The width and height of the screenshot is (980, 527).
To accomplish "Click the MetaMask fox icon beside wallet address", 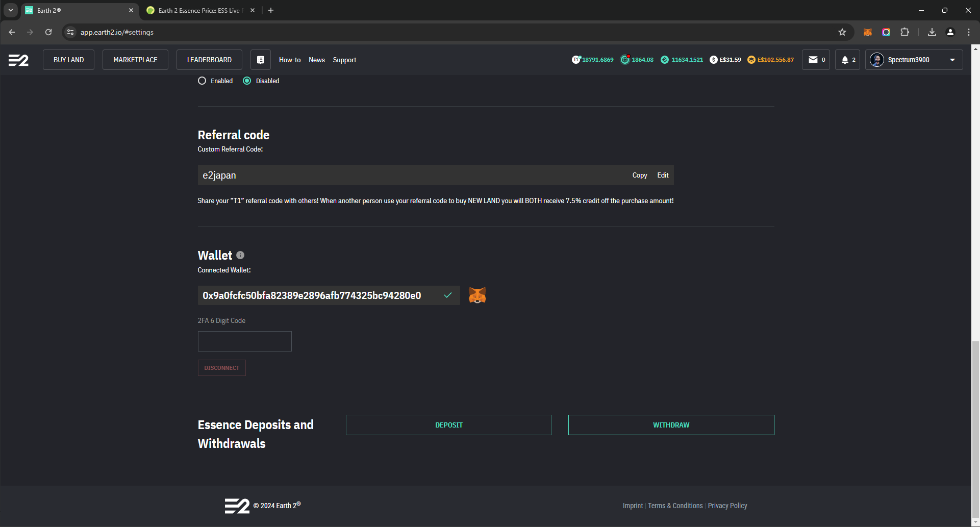I will (x=477, y=295).
